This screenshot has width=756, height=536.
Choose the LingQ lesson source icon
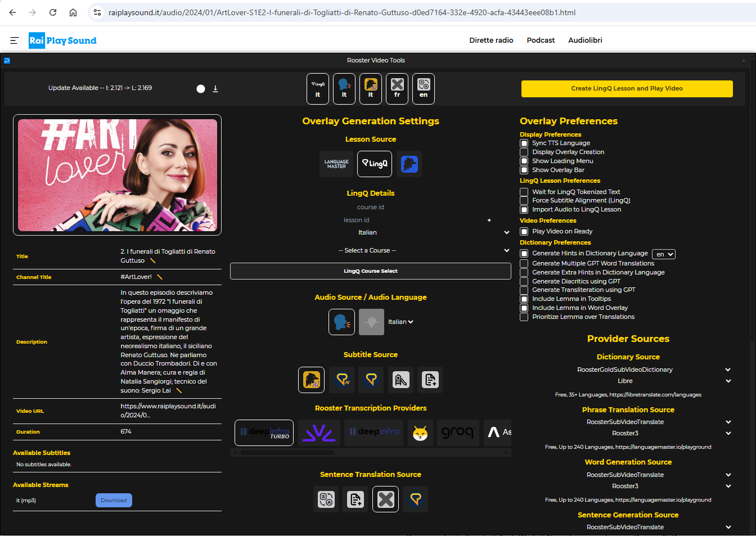(x=375, y=164)
